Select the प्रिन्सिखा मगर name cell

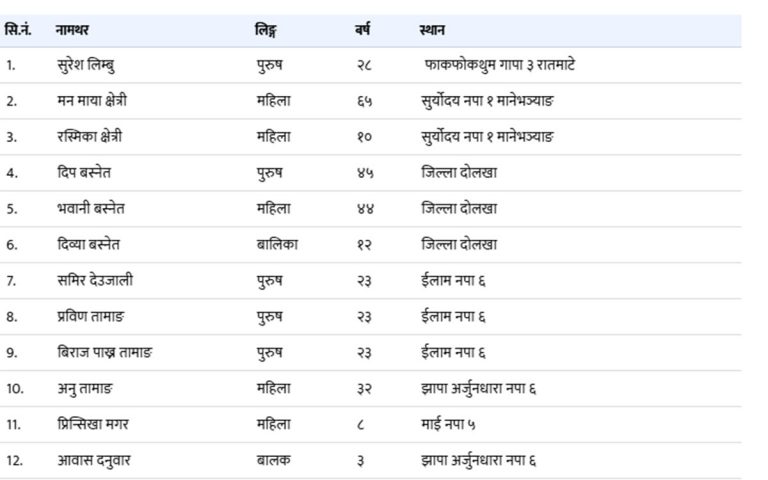pyautogui.click(x=93, y=425)
